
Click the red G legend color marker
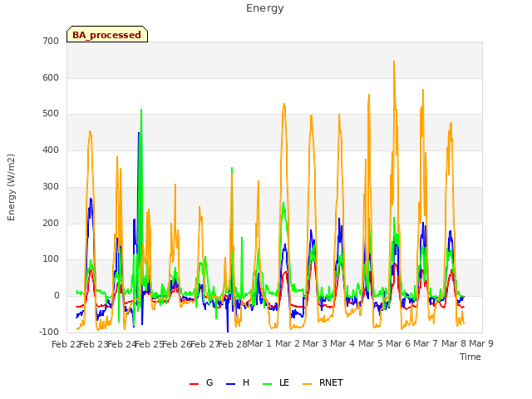(x=194, y=384)
